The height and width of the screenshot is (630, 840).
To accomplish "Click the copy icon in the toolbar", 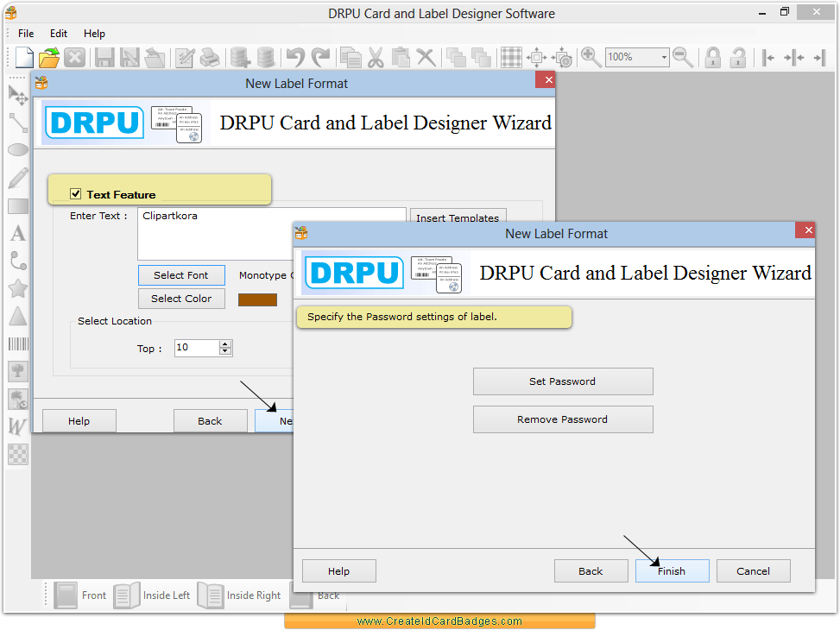I will [x=351, y=57].
